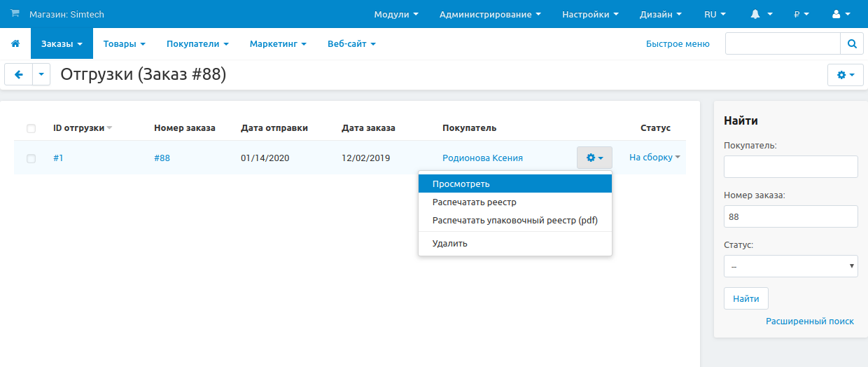
Task: Expand the Статус dropdown in search panel
Action: [790, 266]
